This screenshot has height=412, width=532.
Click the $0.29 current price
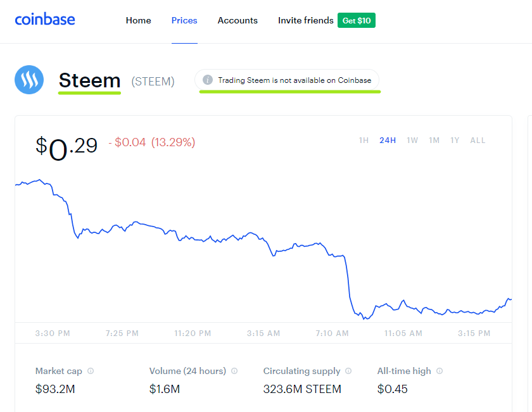click(66, 147)
